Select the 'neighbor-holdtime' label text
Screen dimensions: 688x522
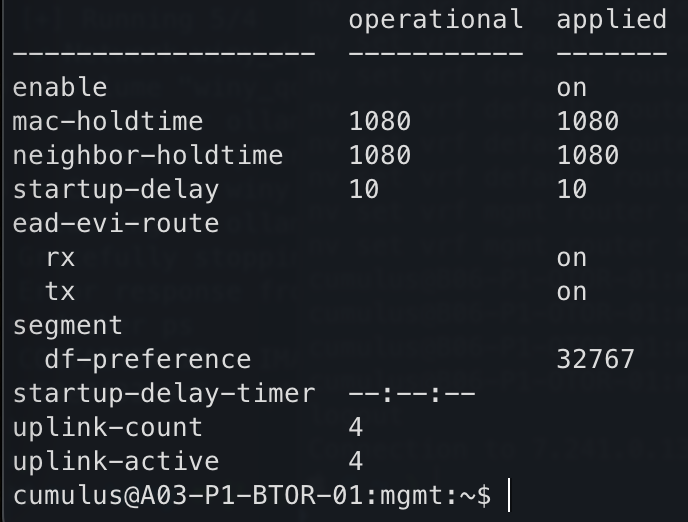(147, 155)
